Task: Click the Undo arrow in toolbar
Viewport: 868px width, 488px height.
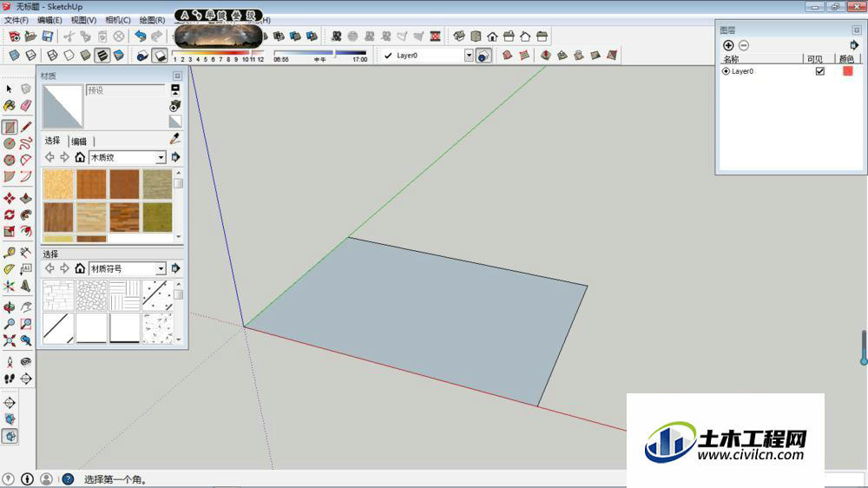Action: [x=141, y=36]
